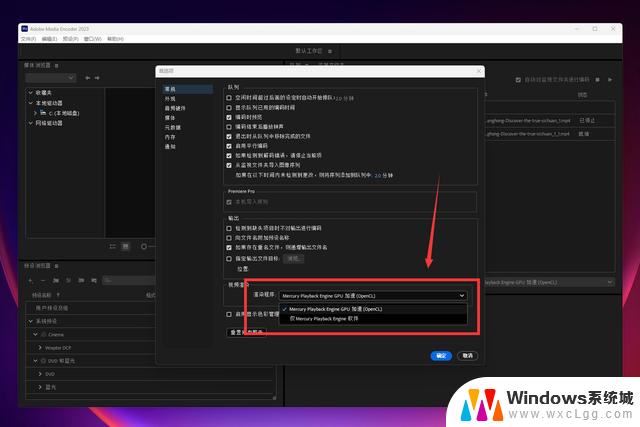Viewport: 640px width, 427px height.
Task: Toggle auto-encode watch folders checkbox in queue panel
Action: [518, 80]
